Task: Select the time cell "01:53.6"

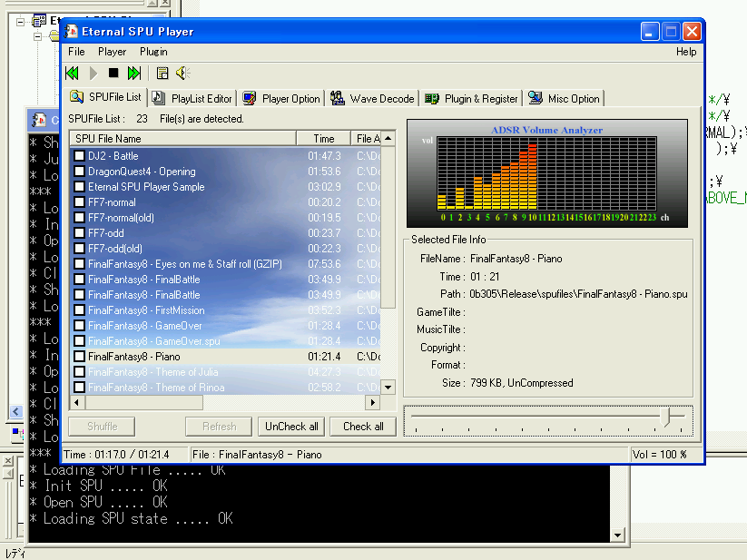Action: coord(324,172)
